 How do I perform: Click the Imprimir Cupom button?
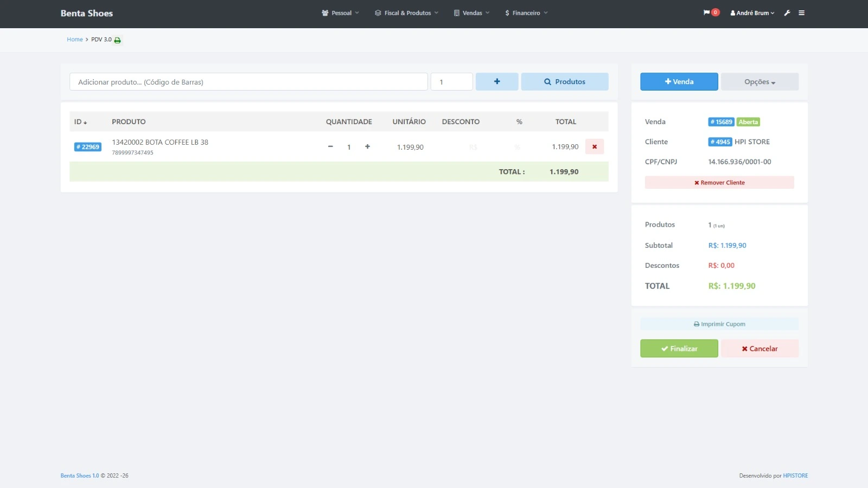pyautogui.click(x=719, y=324)
